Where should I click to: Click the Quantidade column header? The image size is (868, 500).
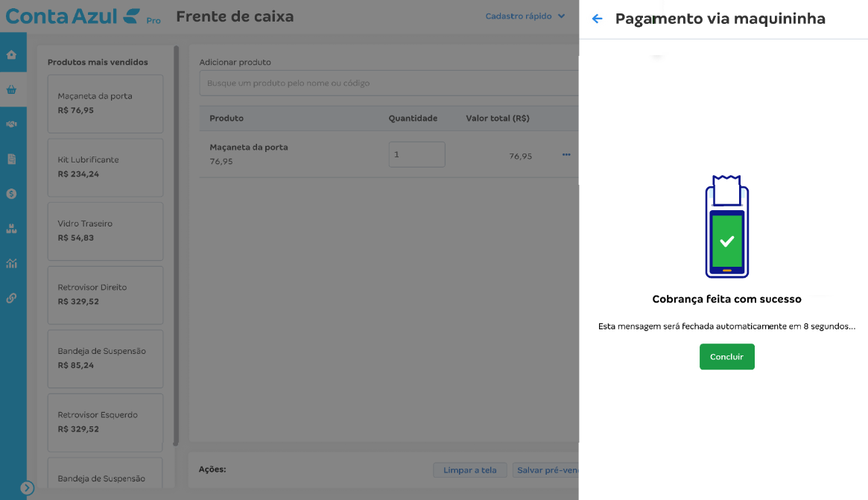(x=413, y=118)
